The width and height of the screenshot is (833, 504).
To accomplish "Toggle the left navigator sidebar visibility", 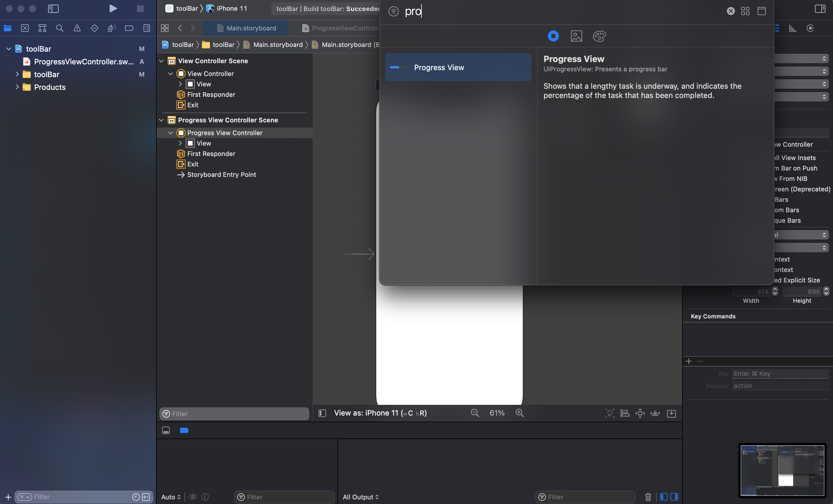I will [x=53, y=9].
